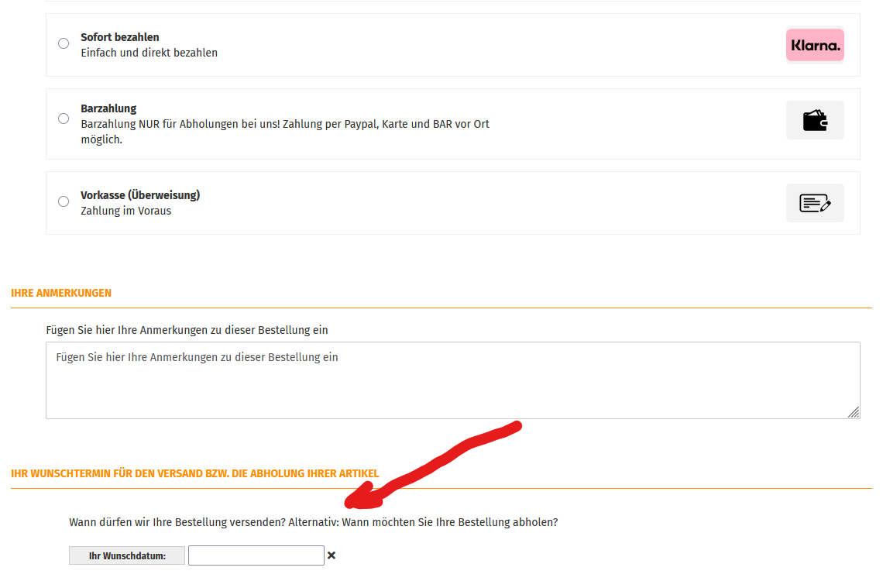883x588 pixels.
Task: Click the "IHR WUNSCHTERMIN" section heading
Action: click(194, 473)
